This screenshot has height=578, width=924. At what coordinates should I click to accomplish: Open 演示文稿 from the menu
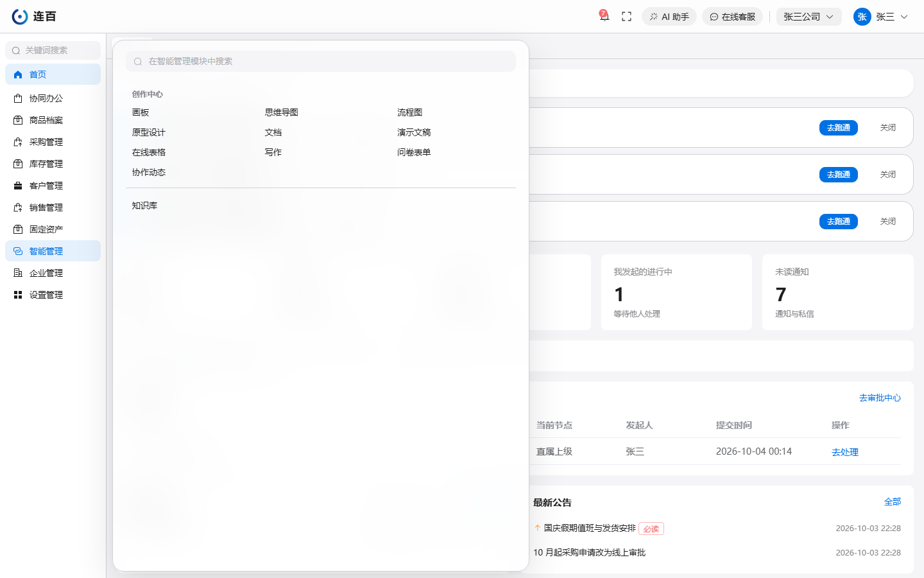point(414,132)
